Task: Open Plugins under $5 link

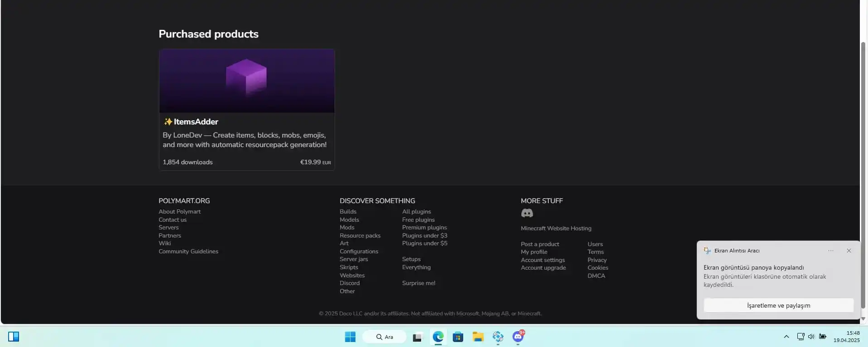Action: (x=425, y=243)
